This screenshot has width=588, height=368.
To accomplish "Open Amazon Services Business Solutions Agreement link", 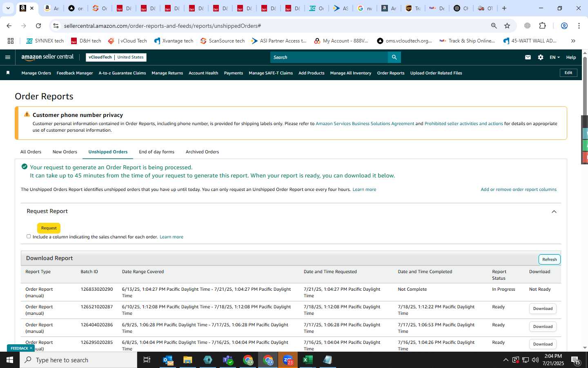I will click(x=365, y=123).
